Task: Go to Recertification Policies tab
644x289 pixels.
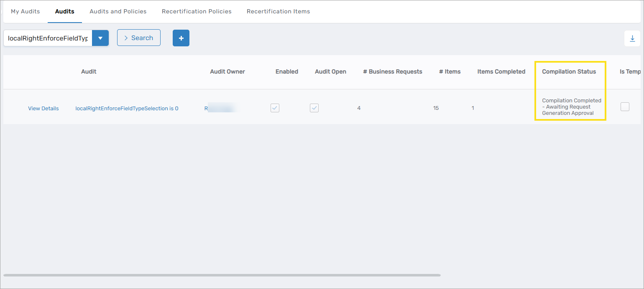Action: [197, 11]
